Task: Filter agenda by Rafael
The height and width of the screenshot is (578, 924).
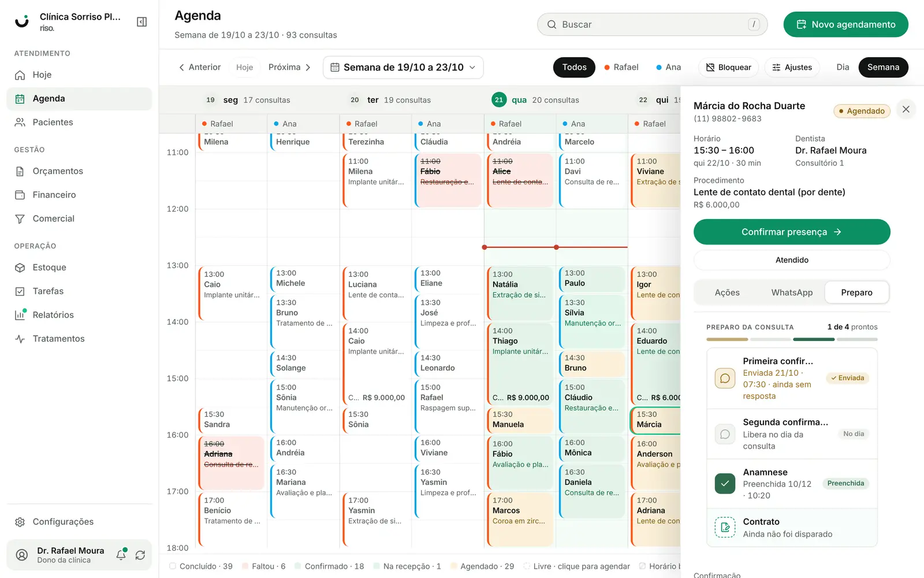Action: point(621,68)
